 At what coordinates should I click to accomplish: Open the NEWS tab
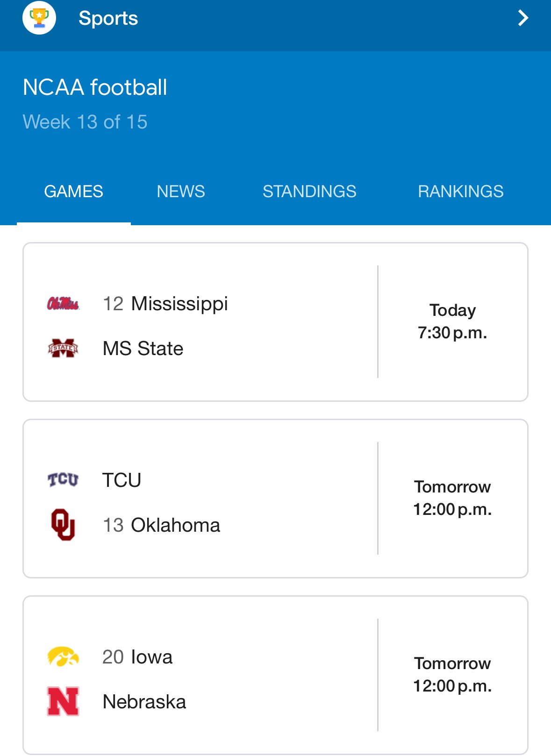point(181,192)
